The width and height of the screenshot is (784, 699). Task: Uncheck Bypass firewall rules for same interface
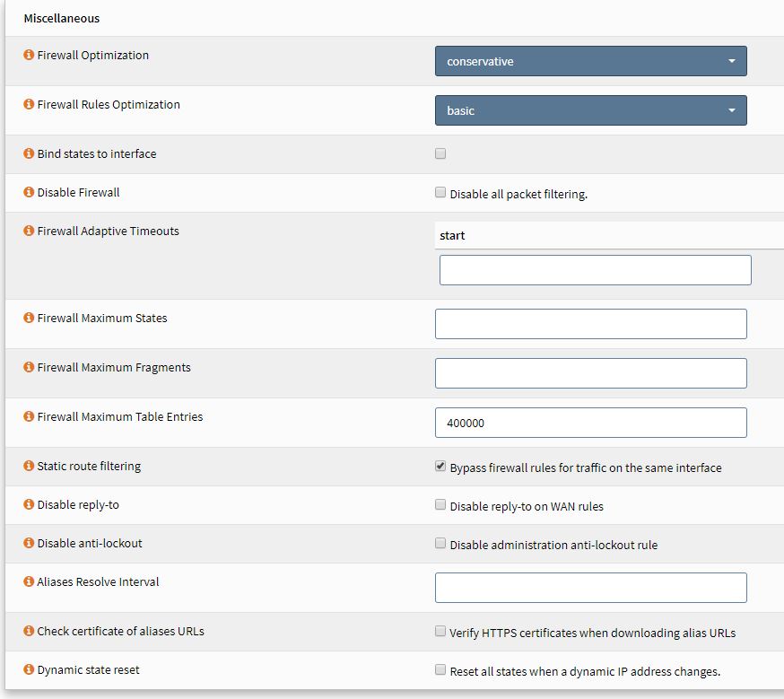(440, 466)
